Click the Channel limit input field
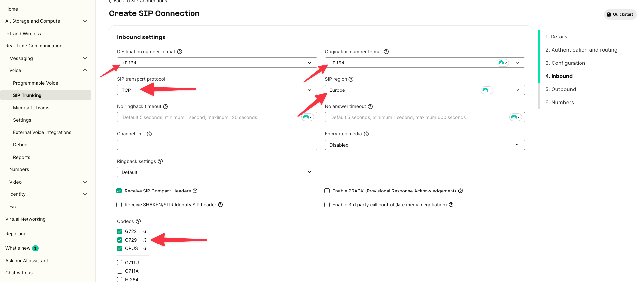The image size is (644, 282). tap(217, 145)
